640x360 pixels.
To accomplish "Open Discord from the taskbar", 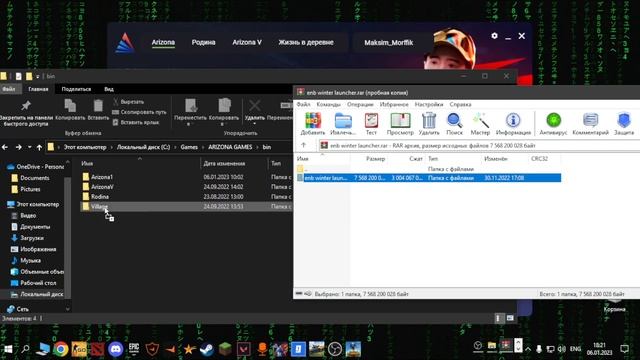I will pyautogui.click(x=116, y=349).
